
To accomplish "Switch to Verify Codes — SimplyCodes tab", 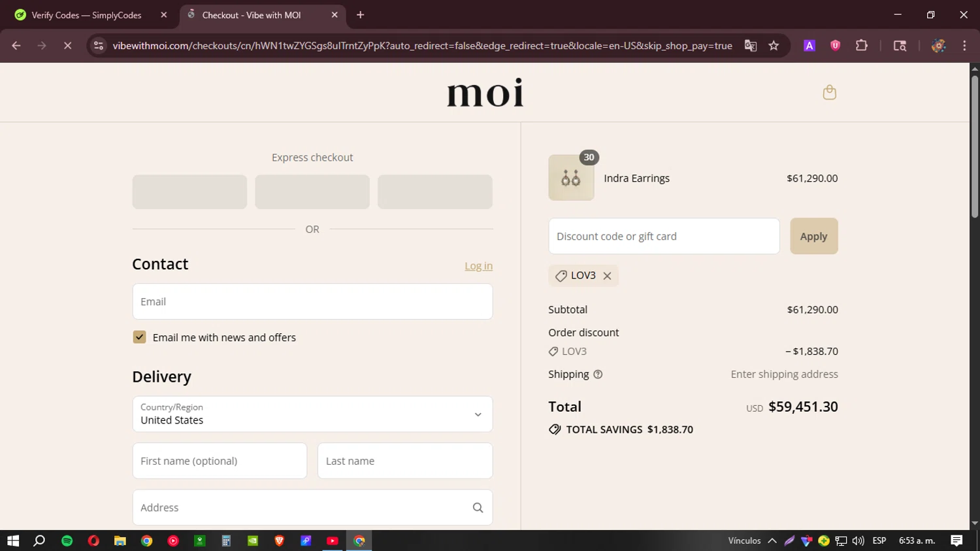I will 91,15.
